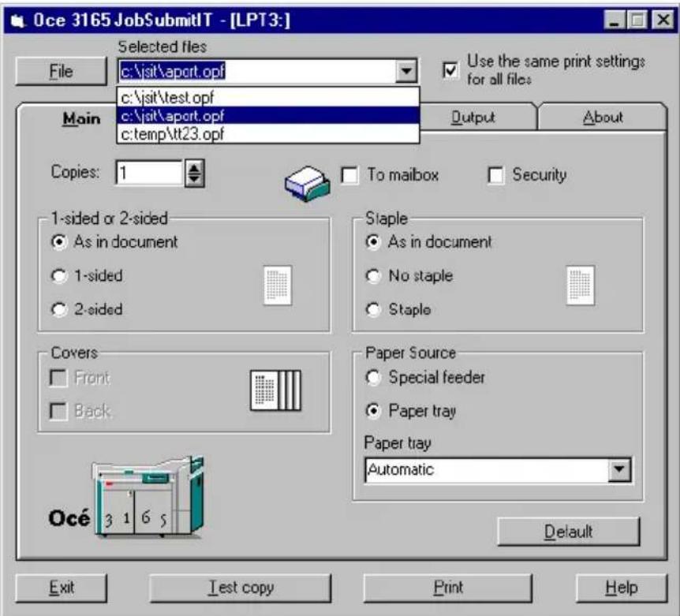Click the application icon in title bar

(18, 21)
